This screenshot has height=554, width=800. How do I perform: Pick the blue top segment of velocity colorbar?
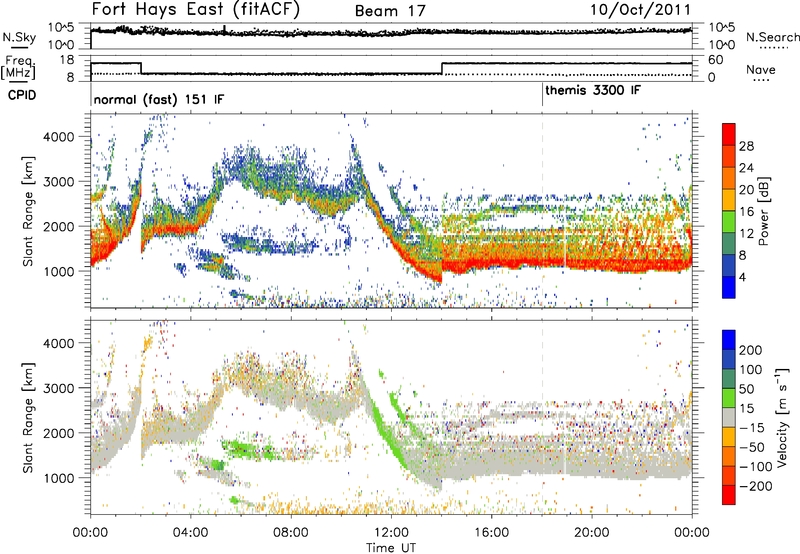click(x=729, y=340)
